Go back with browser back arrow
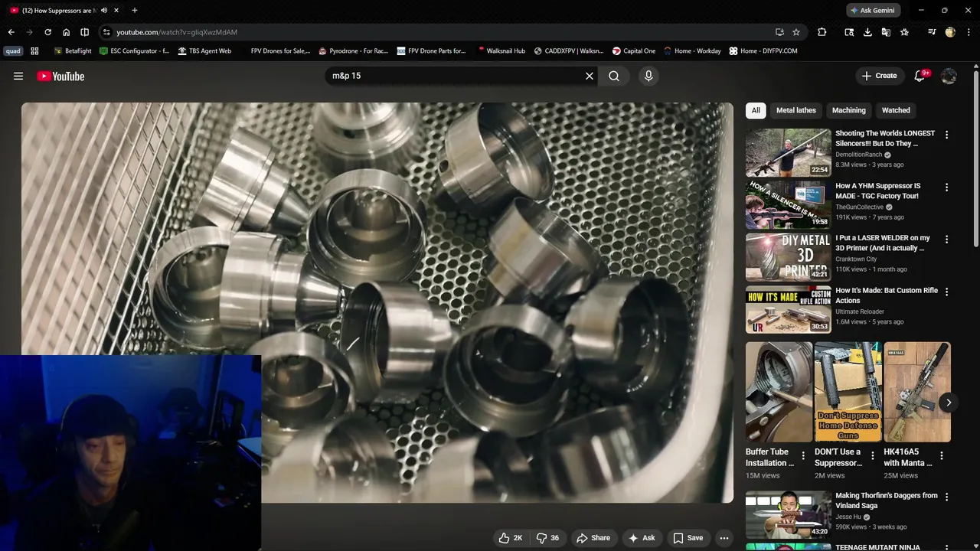The width and height of the screenshot is (980, 551). point(11,32)
